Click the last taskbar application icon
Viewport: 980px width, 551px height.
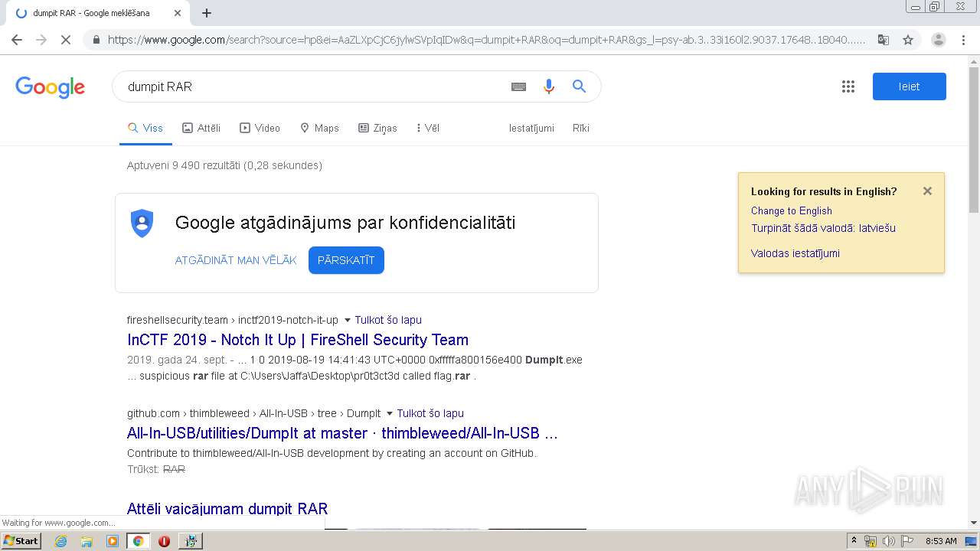(191, 541)
